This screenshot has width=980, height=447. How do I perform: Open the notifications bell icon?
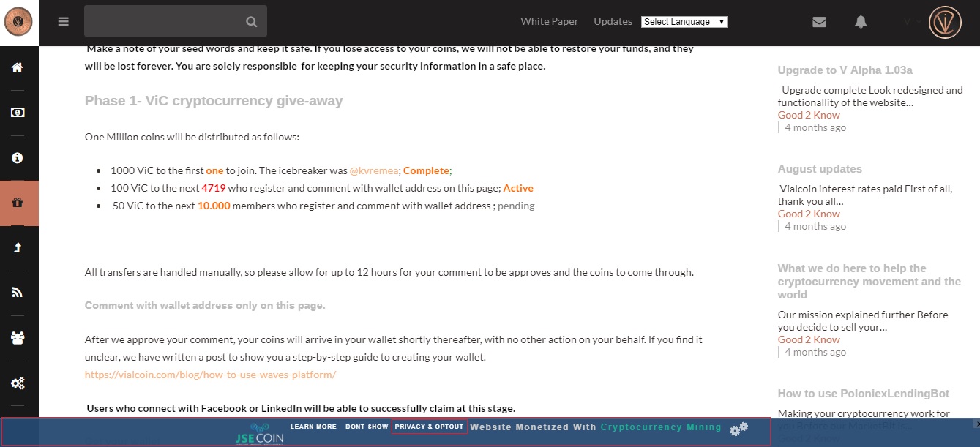(861, 22)
